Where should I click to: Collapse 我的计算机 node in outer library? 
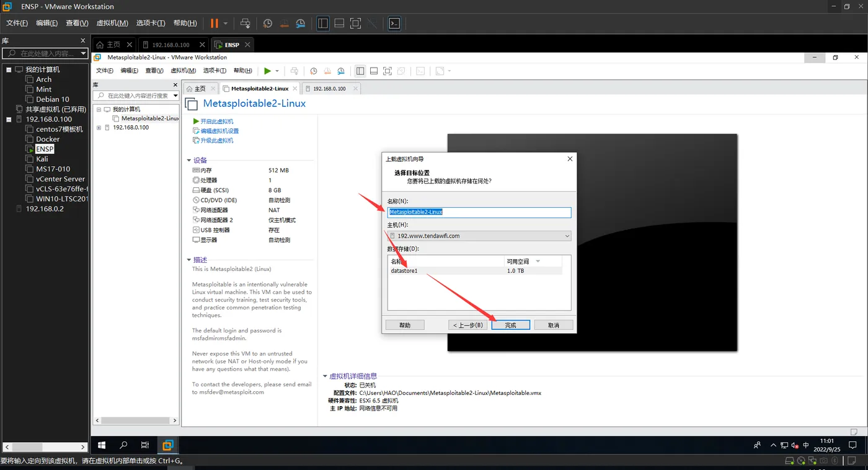coord(9,69)
